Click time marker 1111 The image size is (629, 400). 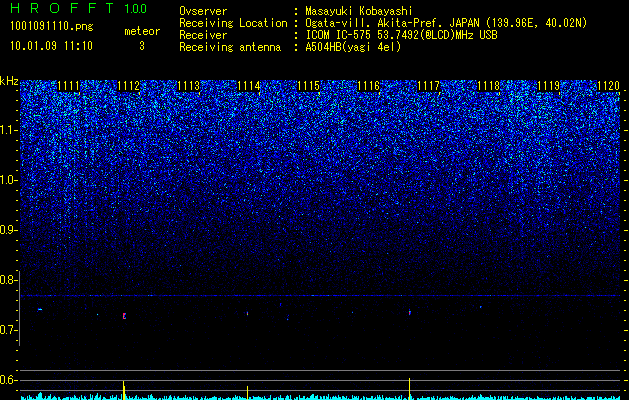[x=68, y=86]
